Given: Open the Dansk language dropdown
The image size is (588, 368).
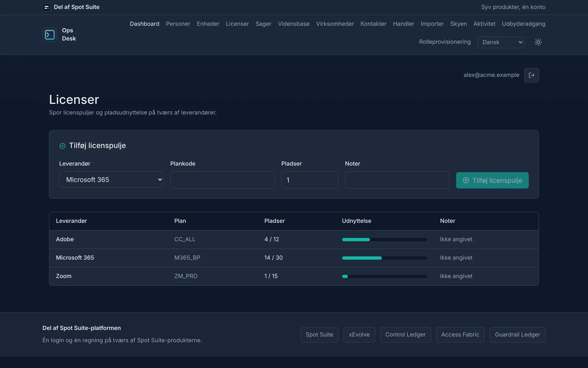Looking at the screenshot, I should click(x=501, y=42).
